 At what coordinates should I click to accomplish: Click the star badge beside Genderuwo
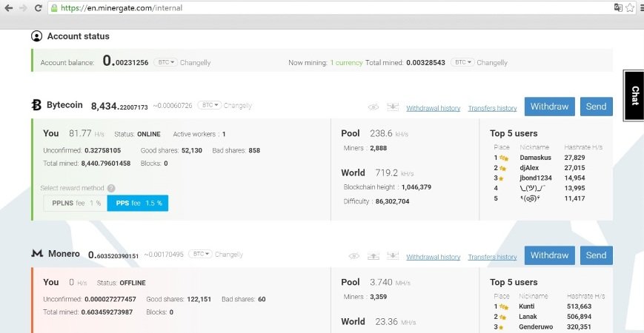pyautogui.click(x=501, y=327)
